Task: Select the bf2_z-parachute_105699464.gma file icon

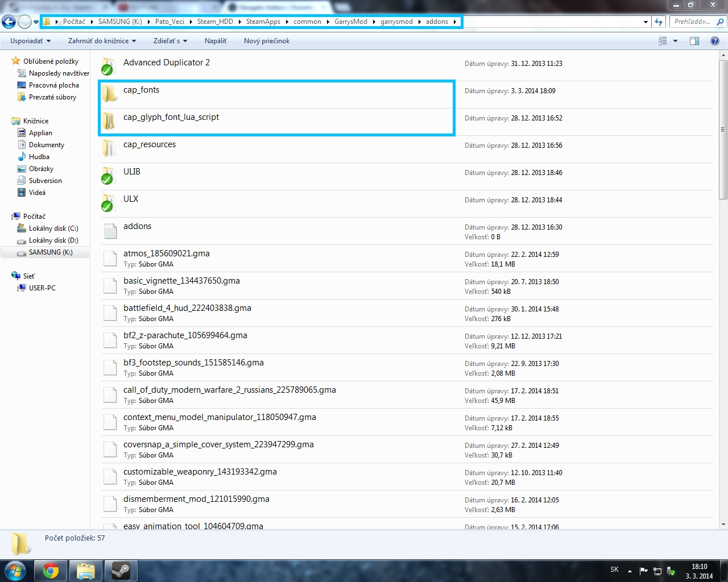Action: (x=110, y=340)
